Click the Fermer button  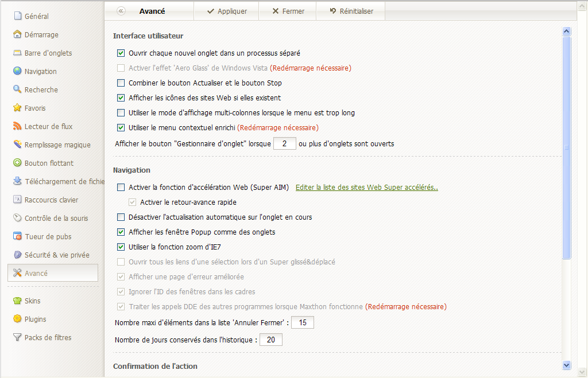288,11
